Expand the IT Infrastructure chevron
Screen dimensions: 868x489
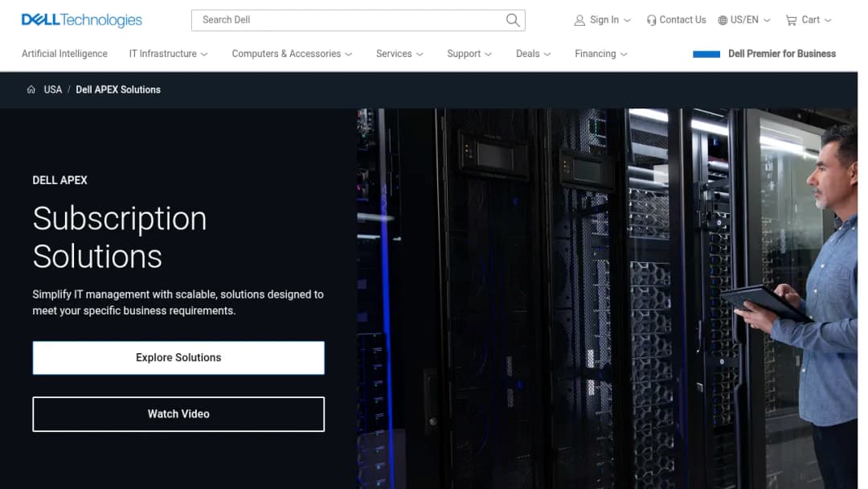[203, 54]
